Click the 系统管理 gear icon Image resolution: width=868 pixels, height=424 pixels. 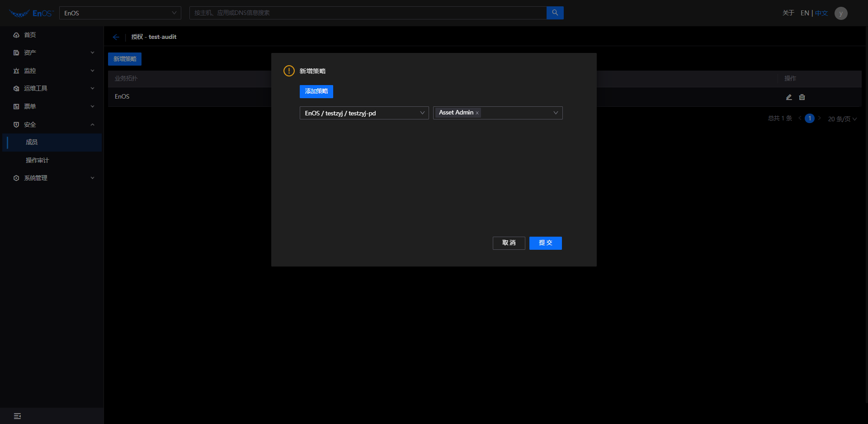point(16,178)
